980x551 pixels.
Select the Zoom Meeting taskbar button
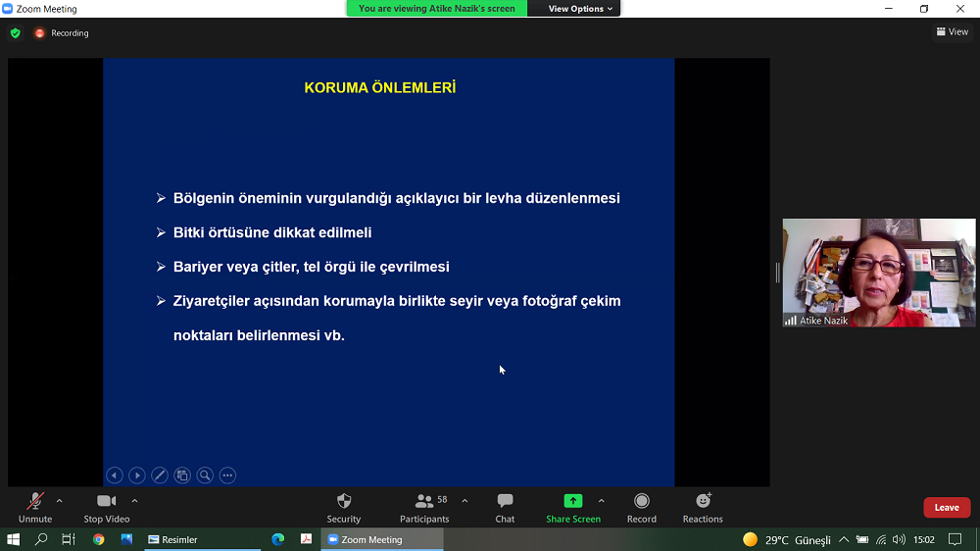tap(382, 539)
